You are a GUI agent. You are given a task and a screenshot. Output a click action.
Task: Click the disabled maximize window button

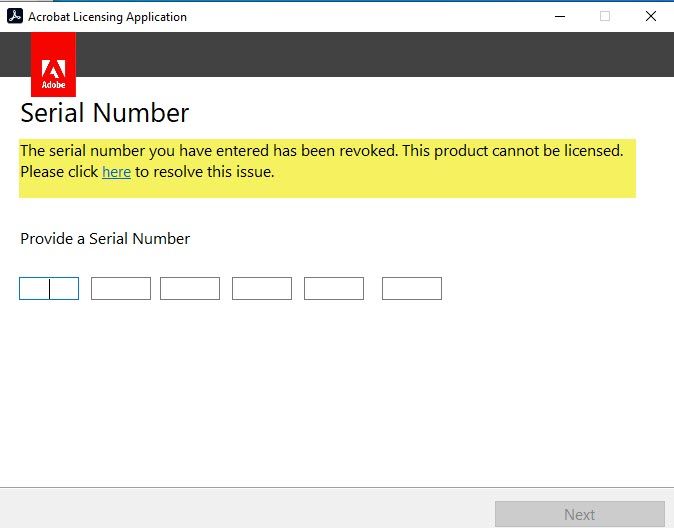pos(605,16)
